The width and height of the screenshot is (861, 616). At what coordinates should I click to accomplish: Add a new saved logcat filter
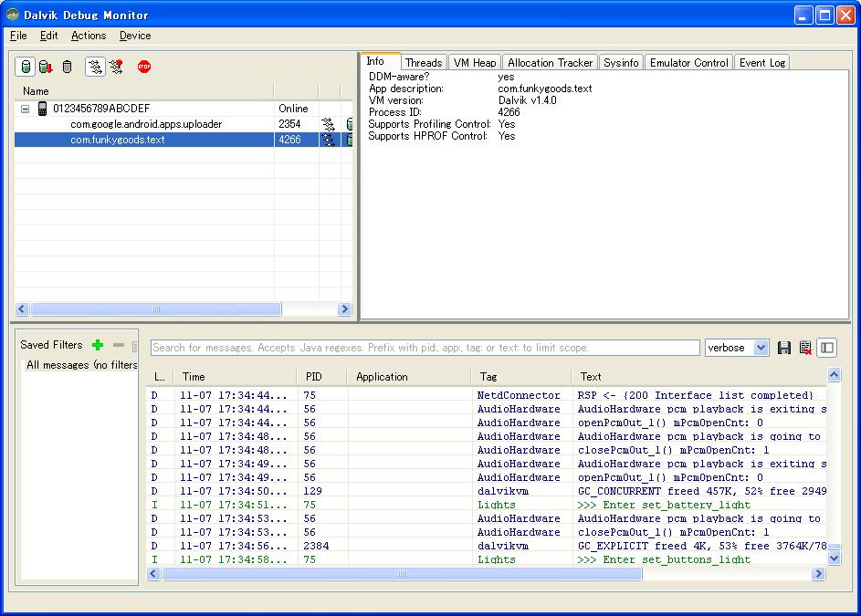tap(98, 345)
